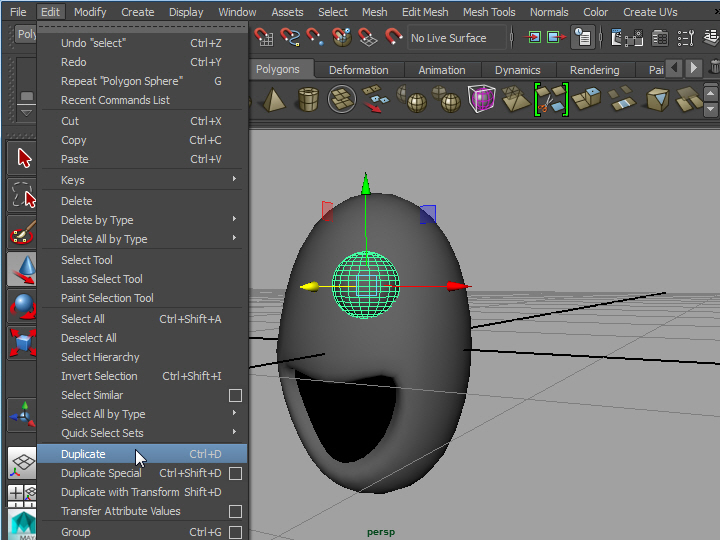Select the red arrow Select tool
720x540 pixels.
coord(23,159)
